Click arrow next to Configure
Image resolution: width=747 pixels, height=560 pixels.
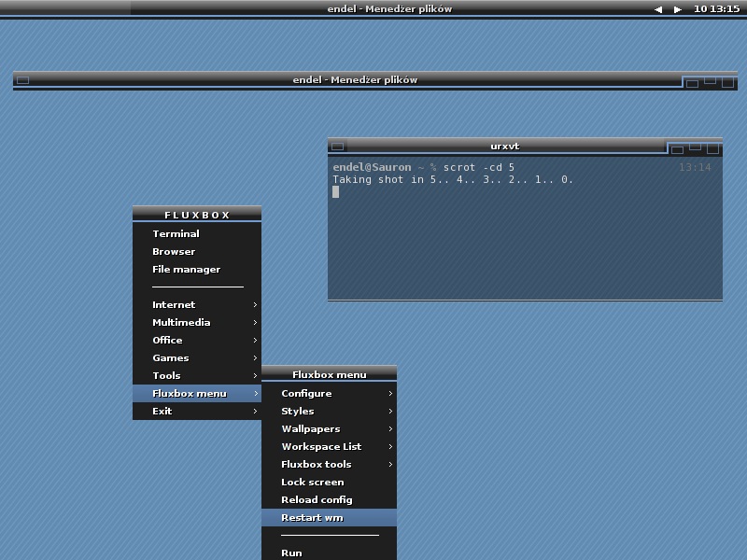click(x=390, y=393)
